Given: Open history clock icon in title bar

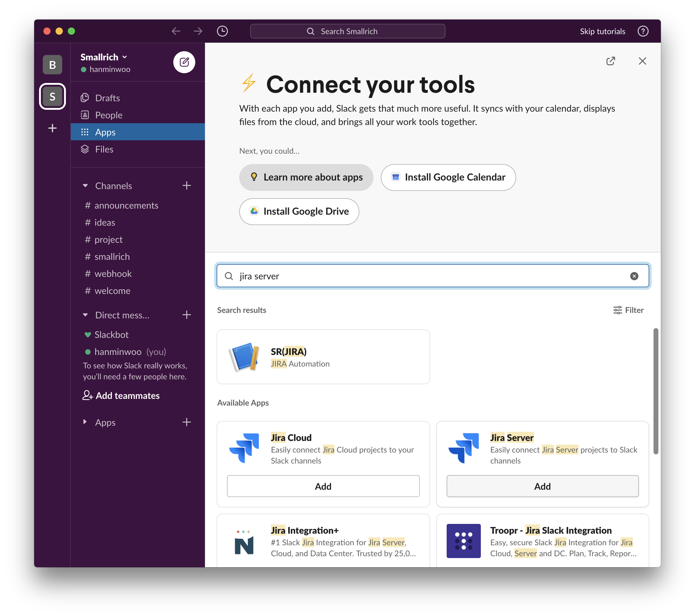Looking at the screenshot, I should pyautogui.click(x=222, y=31).
